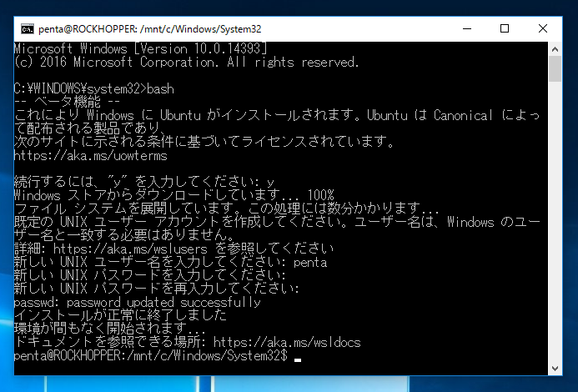Click the '-- ベータ機能 --' line
This screenshot has width=578, height=392.
pos(67,102)
